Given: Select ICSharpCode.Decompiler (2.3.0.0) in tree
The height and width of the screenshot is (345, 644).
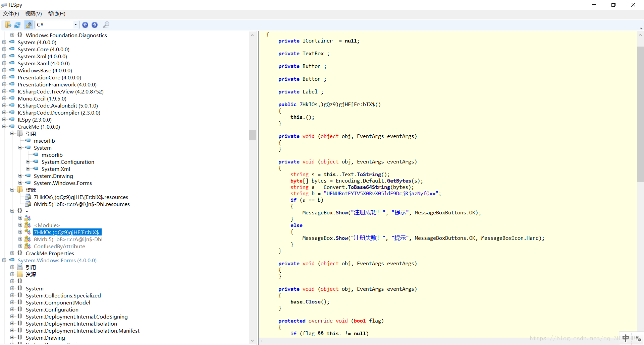Looking at the screenshot, I should pyautogui.click(x=59, y=113).
